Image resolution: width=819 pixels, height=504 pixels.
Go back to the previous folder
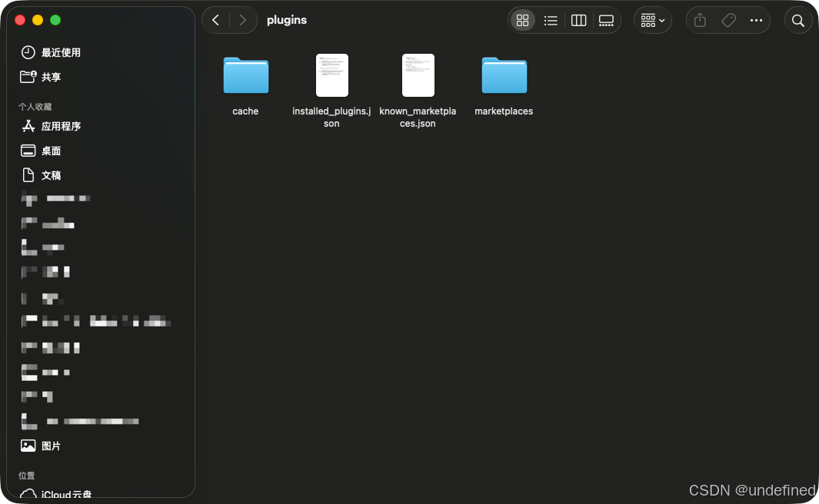[x=216, y=20]
